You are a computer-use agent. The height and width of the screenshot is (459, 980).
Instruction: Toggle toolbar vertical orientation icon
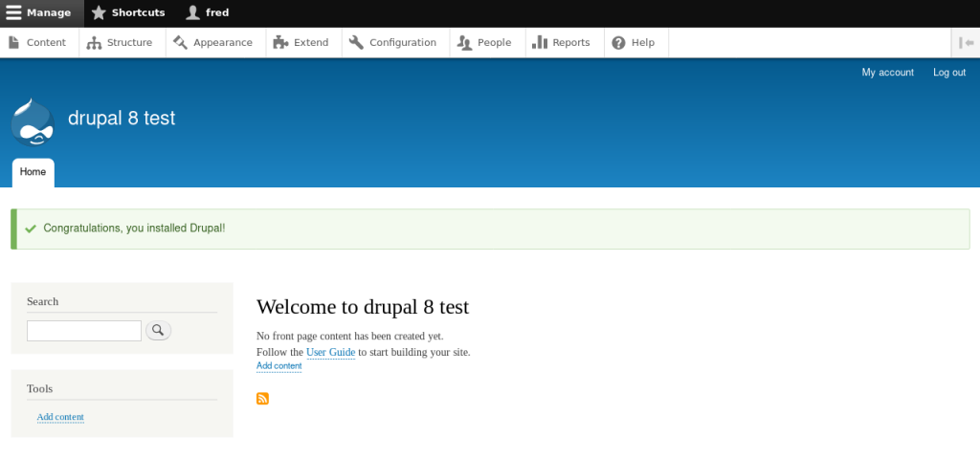(966, 42)
